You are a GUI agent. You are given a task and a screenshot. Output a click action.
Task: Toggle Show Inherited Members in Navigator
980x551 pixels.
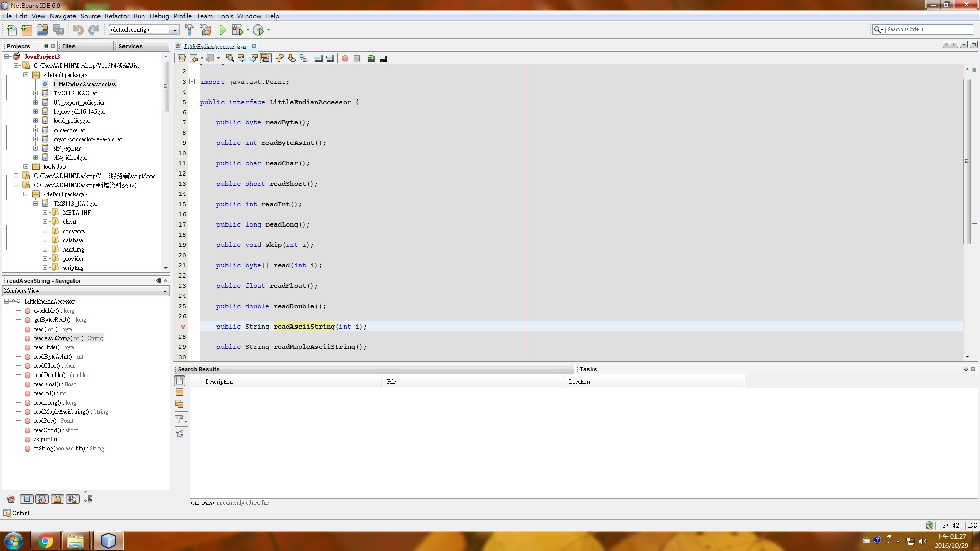click(11, 499)
